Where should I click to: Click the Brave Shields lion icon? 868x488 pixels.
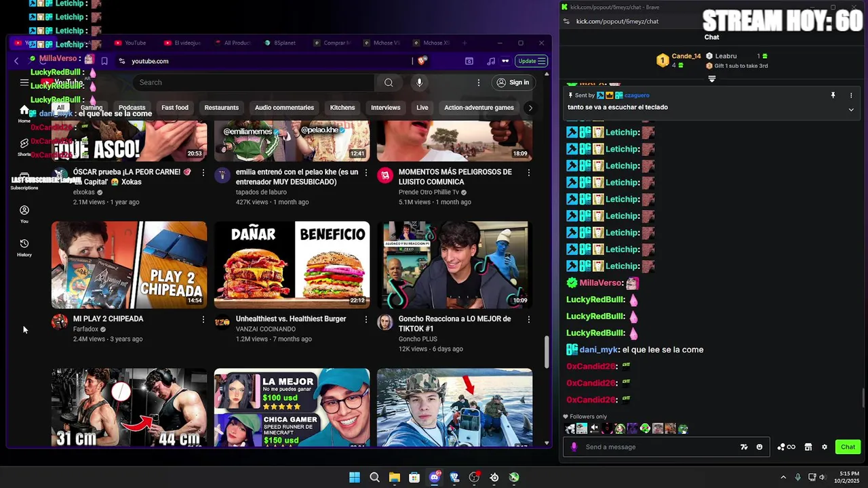tap(422, 61)
